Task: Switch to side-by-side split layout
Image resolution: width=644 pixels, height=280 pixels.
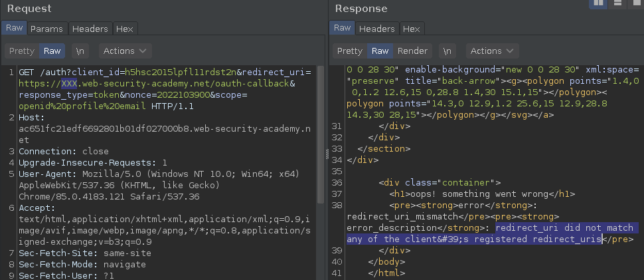Action: [598, 3]
